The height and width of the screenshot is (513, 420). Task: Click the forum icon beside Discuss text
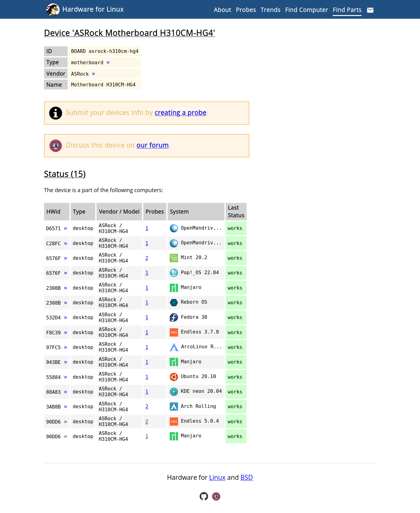tap(56, 146)
